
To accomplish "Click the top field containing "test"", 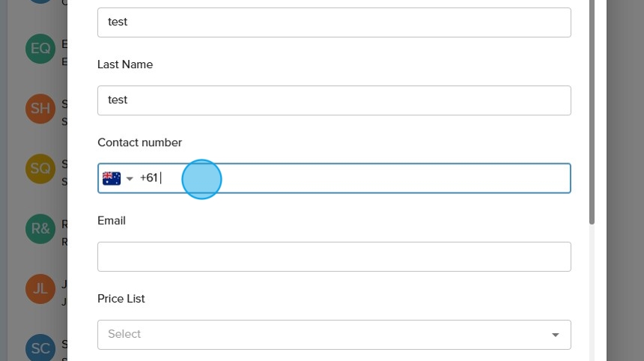I will click(x=334, y=22).
